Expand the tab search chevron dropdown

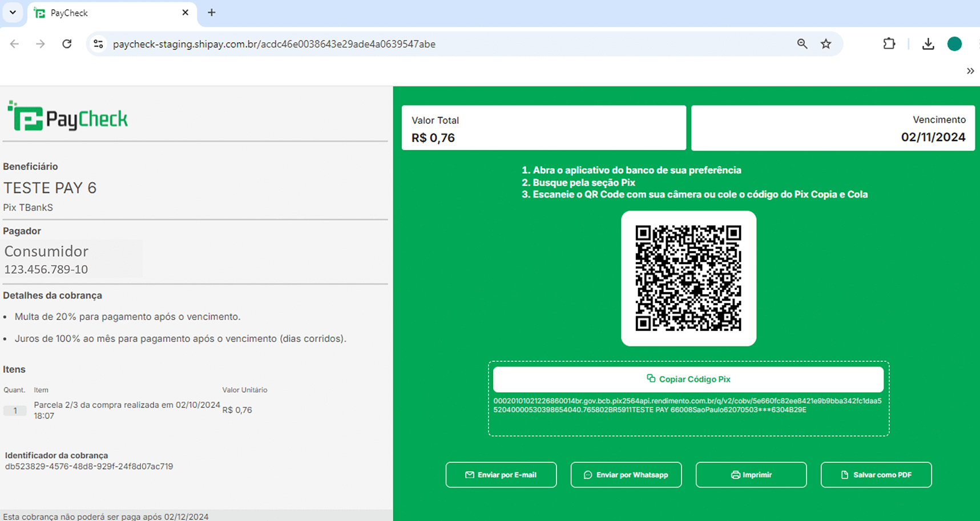13,13
